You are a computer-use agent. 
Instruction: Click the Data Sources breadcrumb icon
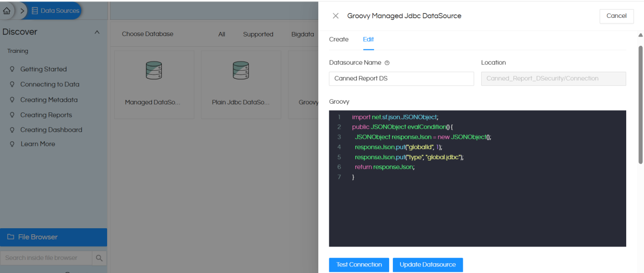(x=35, y=11)
